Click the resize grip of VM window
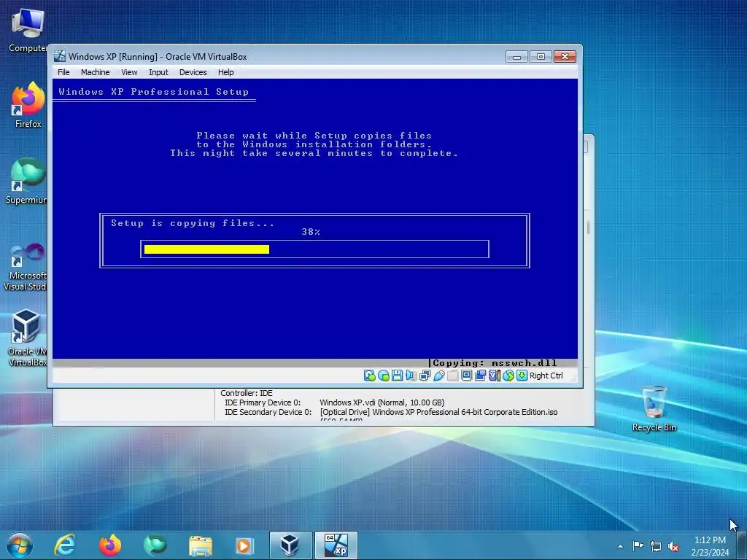Image resolution: width=747 pixels, height=560 pixels. coord(573,378)
